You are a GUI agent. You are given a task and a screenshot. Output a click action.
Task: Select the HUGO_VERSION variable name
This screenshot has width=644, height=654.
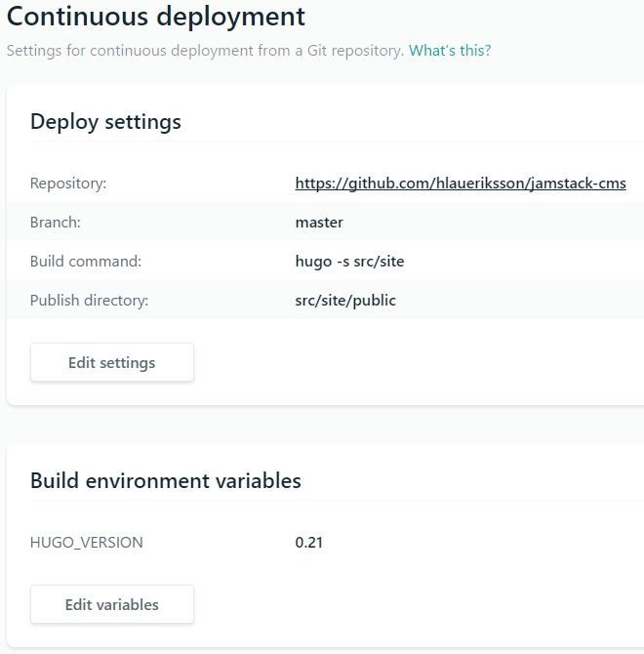tap(87, 543)
